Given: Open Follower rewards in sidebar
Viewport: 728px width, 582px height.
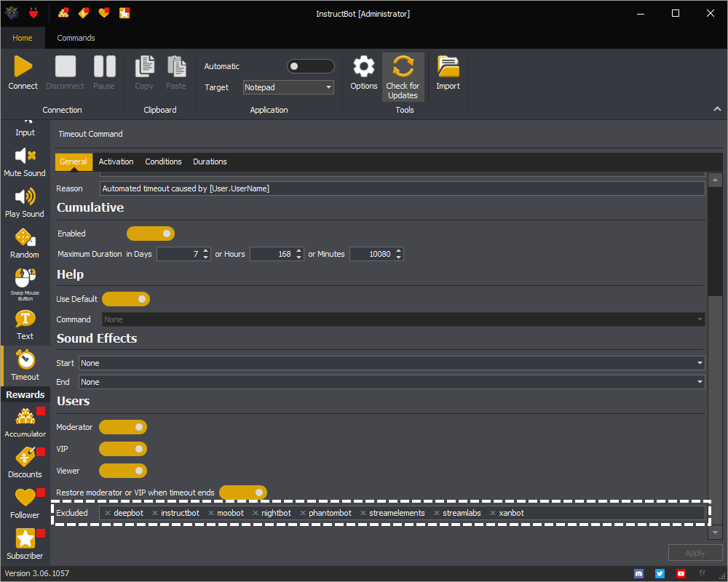Looking at the screenshot, I should (25, 503).
